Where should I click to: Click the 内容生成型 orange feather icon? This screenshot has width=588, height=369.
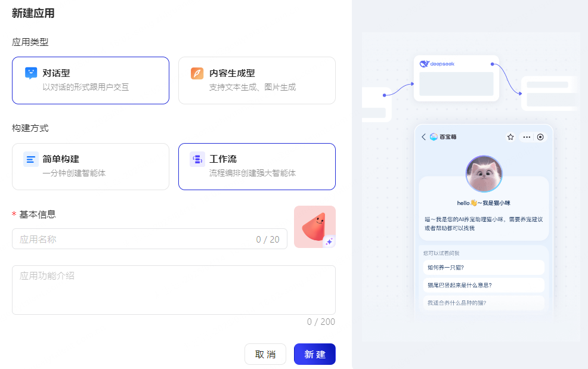tap(197, 73)
